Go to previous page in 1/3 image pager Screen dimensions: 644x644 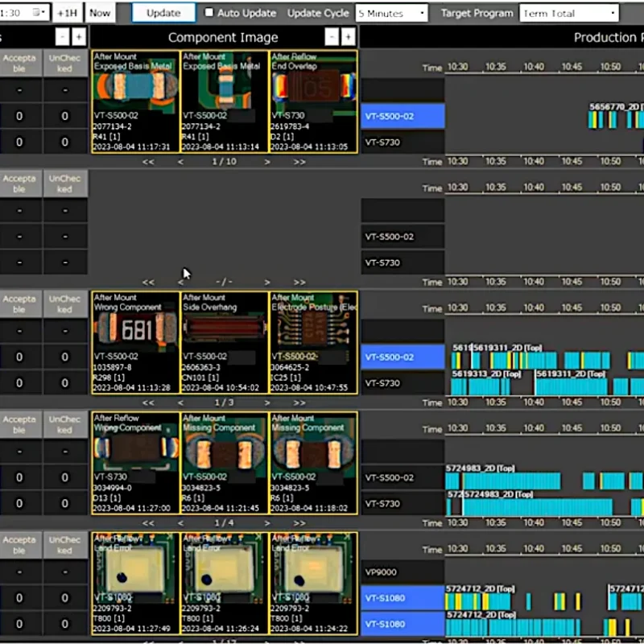(180, 402)
